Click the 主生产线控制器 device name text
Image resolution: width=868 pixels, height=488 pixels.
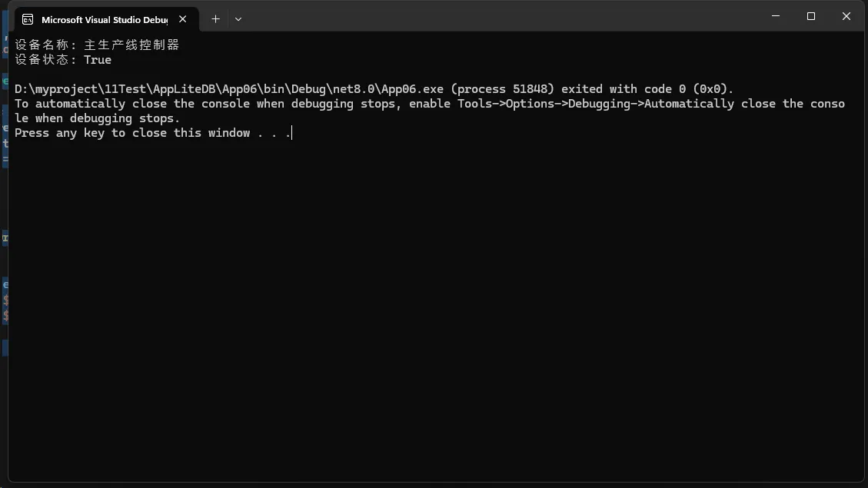131,45
